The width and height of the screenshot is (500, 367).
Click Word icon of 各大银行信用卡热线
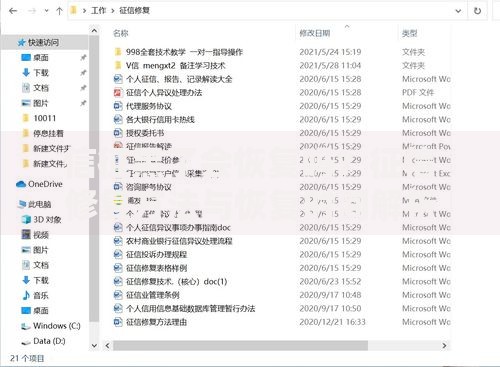(118, 119)
